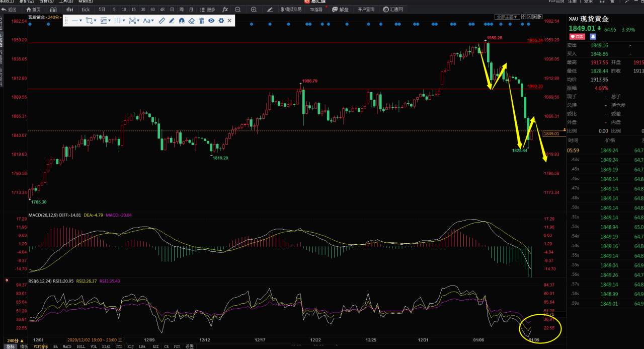Switch to 指标 indicators tab

pyautogui.click(x=10, y=346)
